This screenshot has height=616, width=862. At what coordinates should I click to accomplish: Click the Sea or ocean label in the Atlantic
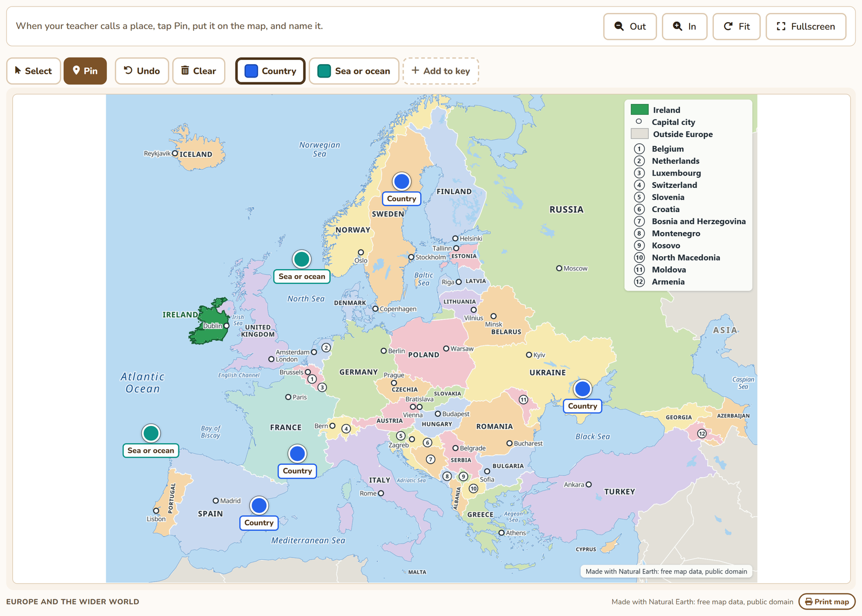[151, 451]
